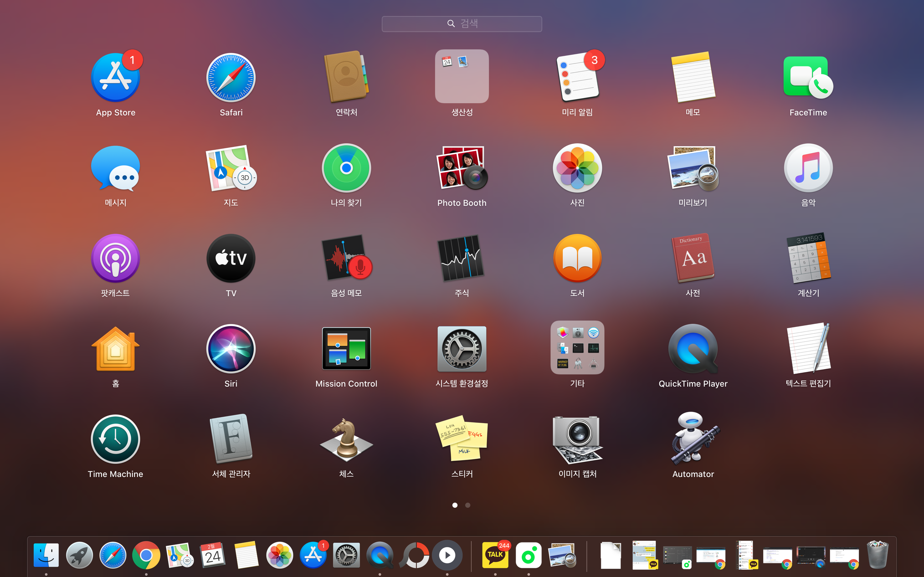Launch Time Machine
The width and height of the screenshot is (924, 577).
tap(115, 439)
